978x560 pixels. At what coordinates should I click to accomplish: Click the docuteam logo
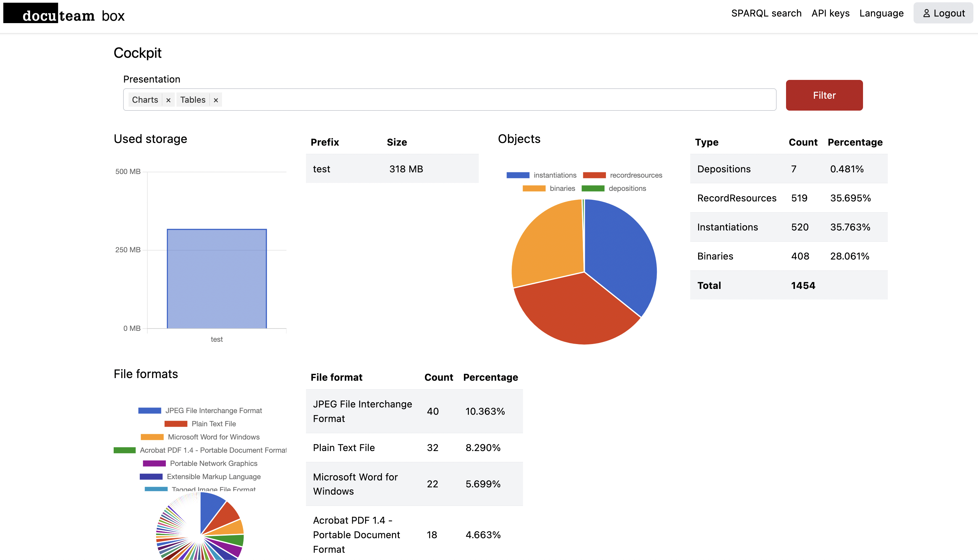pos(49,14)
